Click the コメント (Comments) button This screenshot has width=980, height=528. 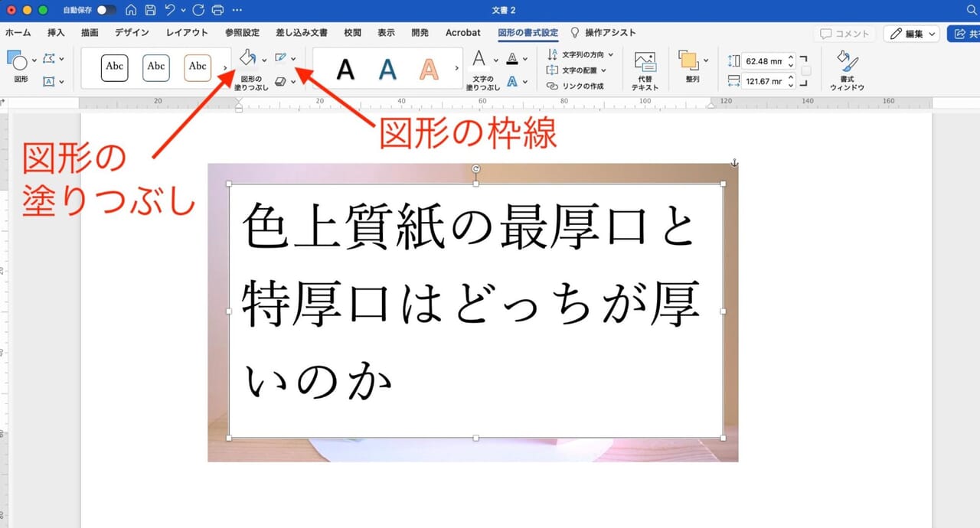click(845, 33)
